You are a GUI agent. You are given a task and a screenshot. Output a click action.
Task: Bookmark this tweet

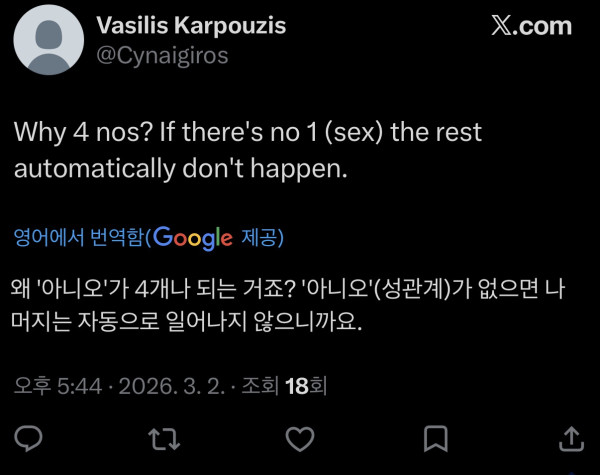coord(435,438)
